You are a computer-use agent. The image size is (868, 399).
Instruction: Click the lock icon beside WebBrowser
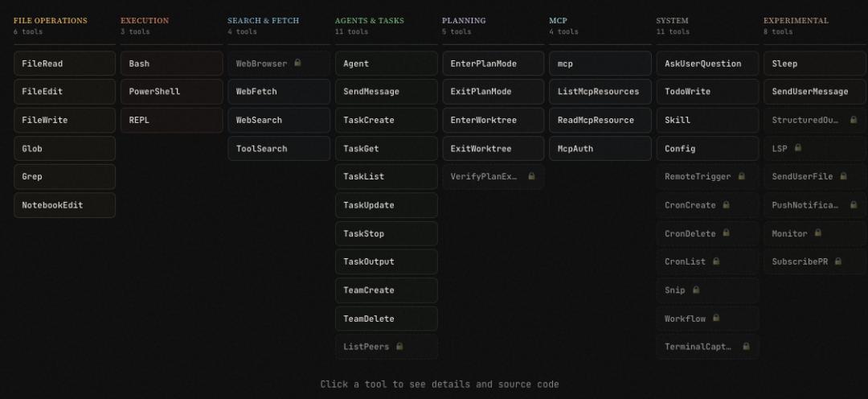pos(297,63)
